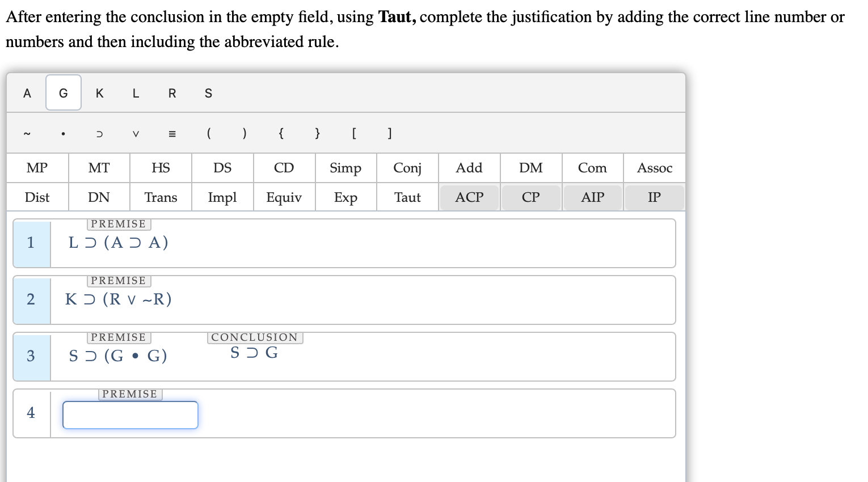Switch to the letter S tab

click(x=208, y=93)
